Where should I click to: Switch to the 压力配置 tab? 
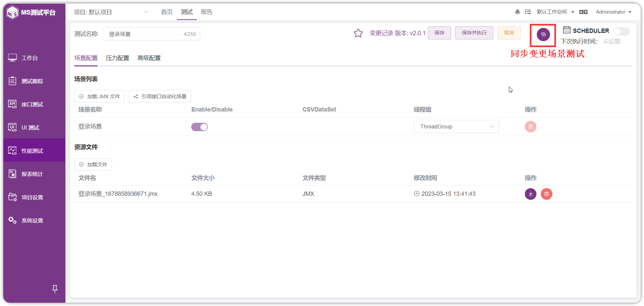point(118,58)
